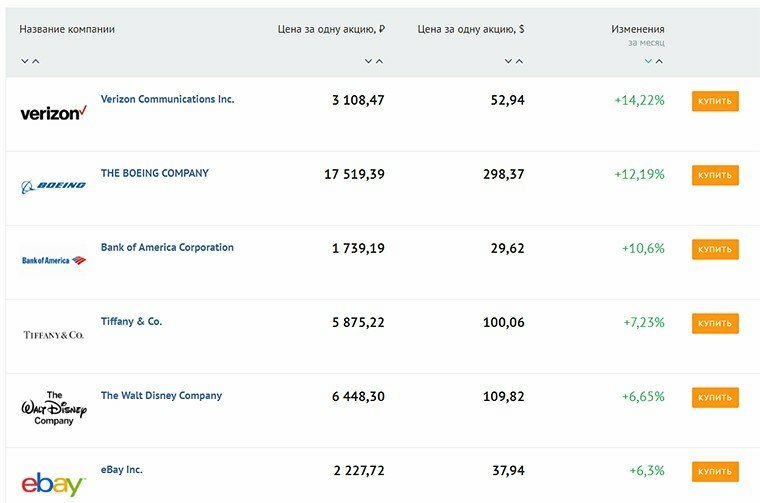Click the Verizon logo image
This screenshot has height=503, width=760.
tap(53, 113)
